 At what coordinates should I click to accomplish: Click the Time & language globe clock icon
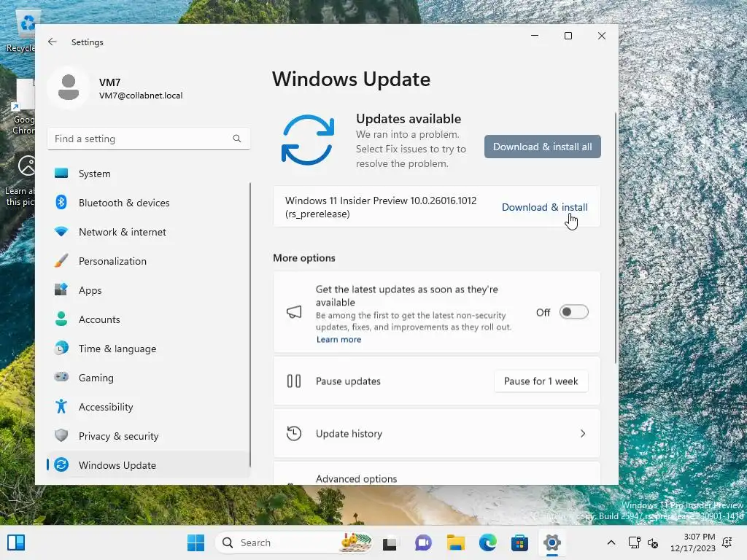click(x=61, y=348)
